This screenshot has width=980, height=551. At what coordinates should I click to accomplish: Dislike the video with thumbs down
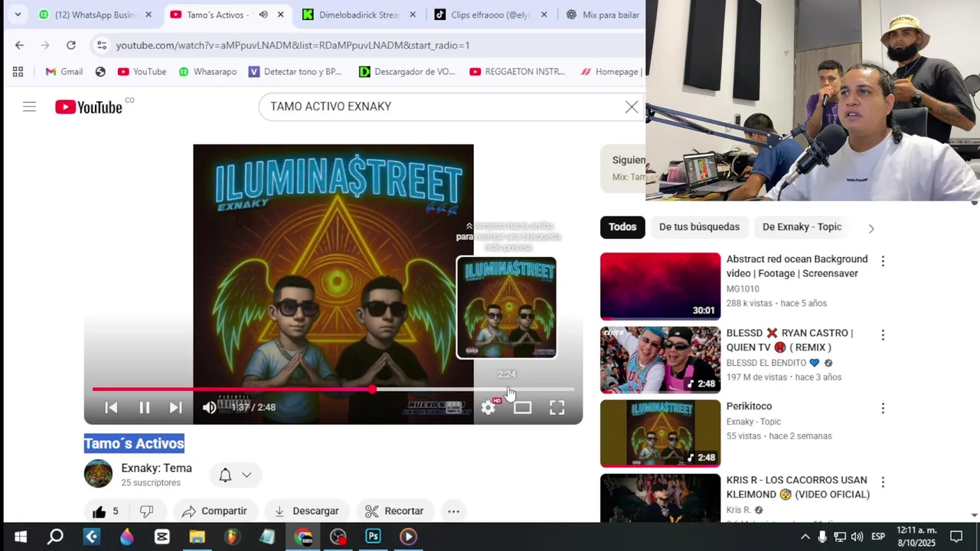tap(147, 511)
